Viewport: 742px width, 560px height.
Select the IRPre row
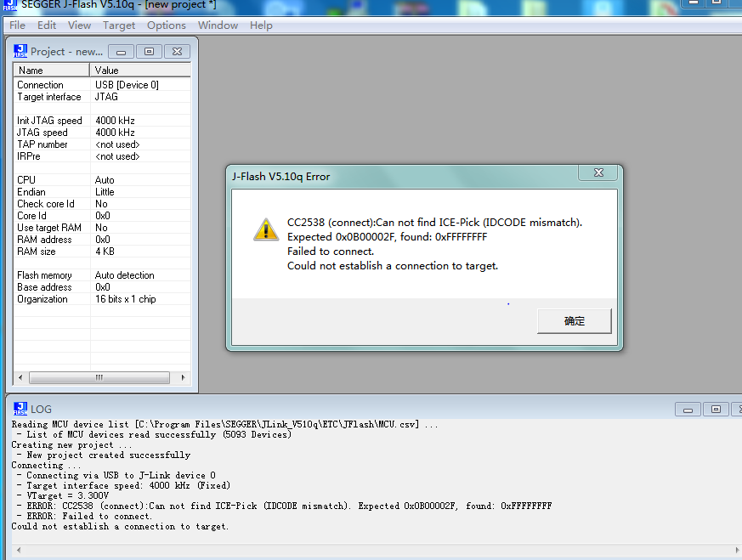[x=102, y=156]
